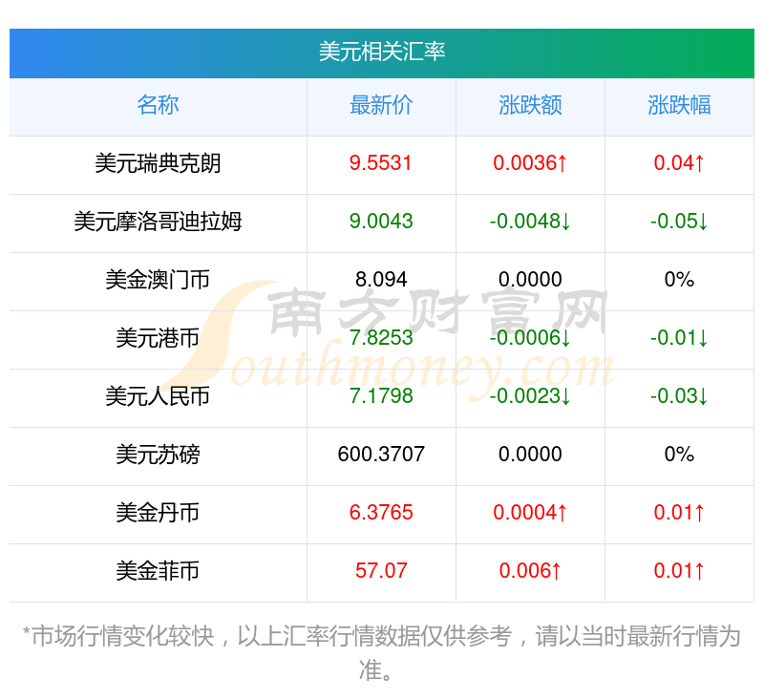Click the change value -0.0048↓

530,222
